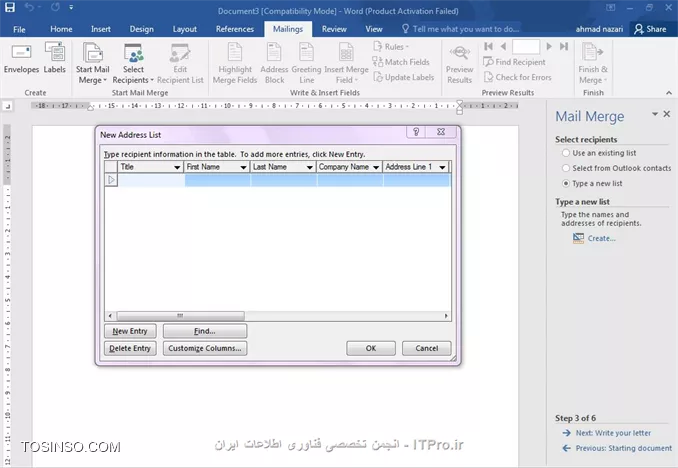Open the Envelopes tool
The width and height of the screenshot is (678, 468).
click(x=21, y=59)
